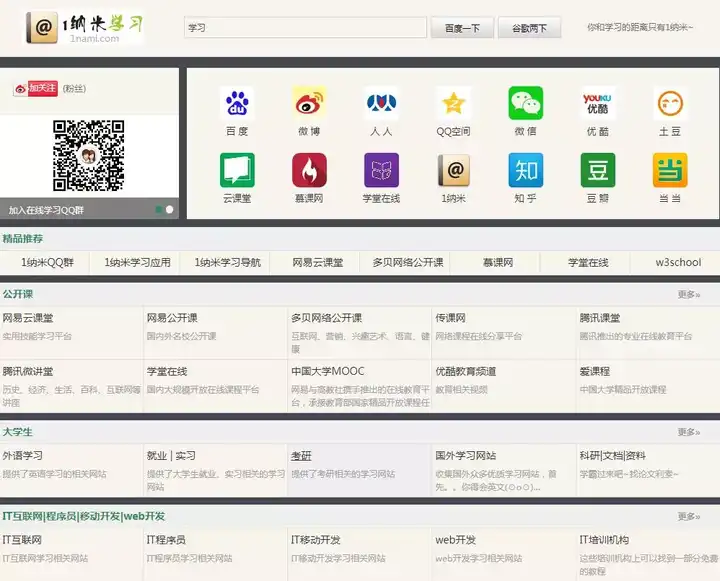Click the 1纳米学习 site logo

85,28
